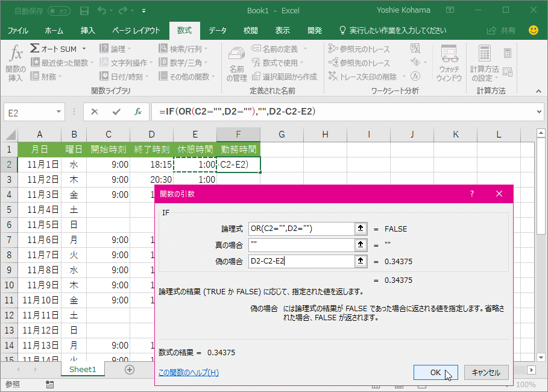Click the help question mark in dialog title
This screenshot has width=548, height=392.
[472, 194]
